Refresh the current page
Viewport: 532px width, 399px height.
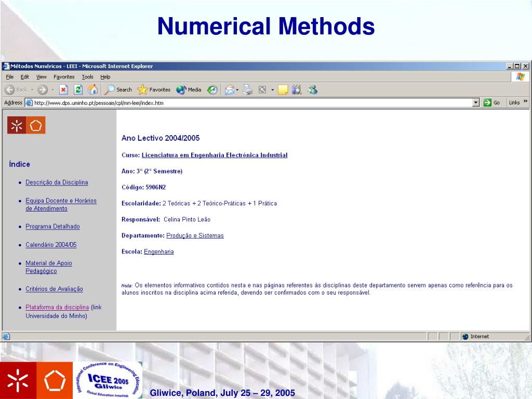78,90
